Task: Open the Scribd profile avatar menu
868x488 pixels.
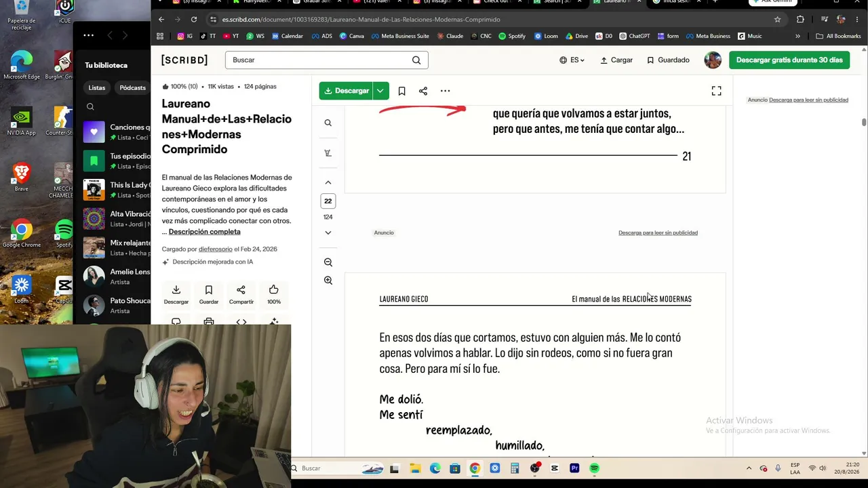Action: pos(713,60)
